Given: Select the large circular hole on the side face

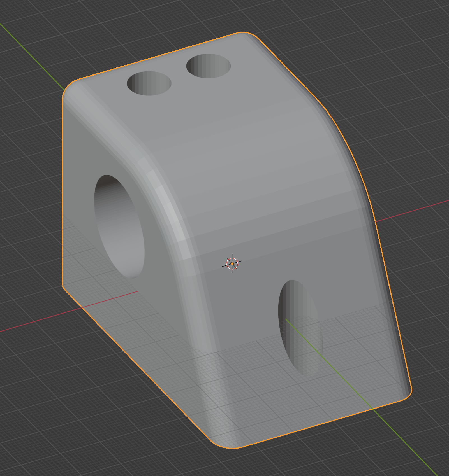Looking at the screenshot, I should tap(119, 227).
